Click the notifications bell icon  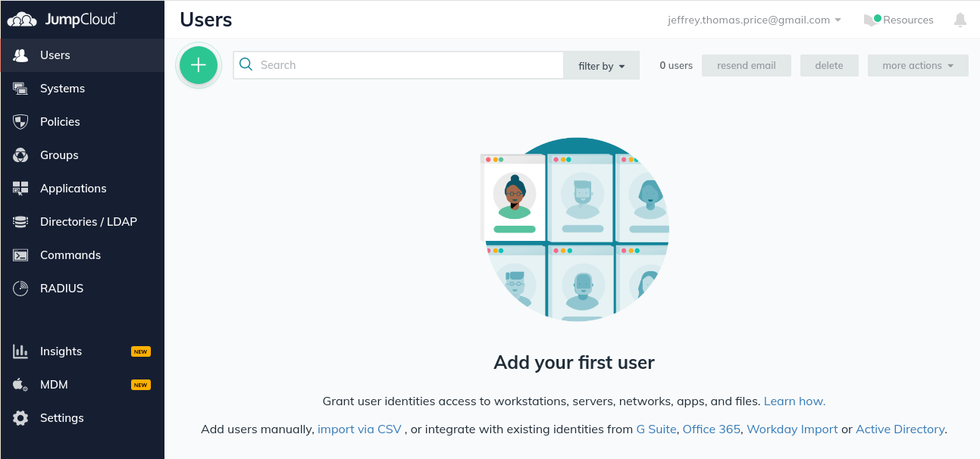pos(960,20)
